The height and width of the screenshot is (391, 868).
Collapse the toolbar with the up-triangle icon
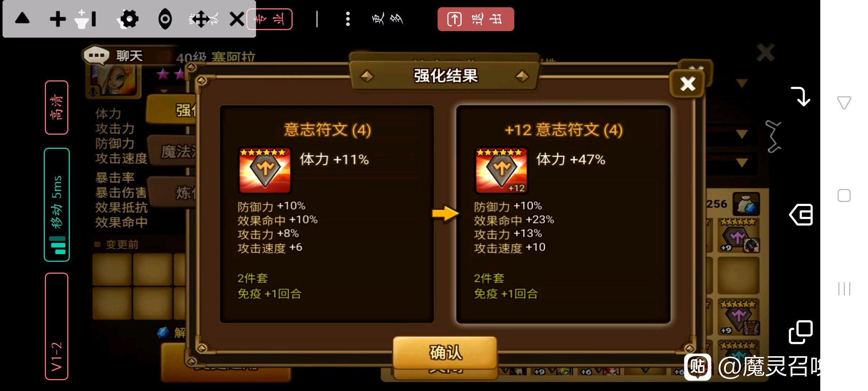22,18
